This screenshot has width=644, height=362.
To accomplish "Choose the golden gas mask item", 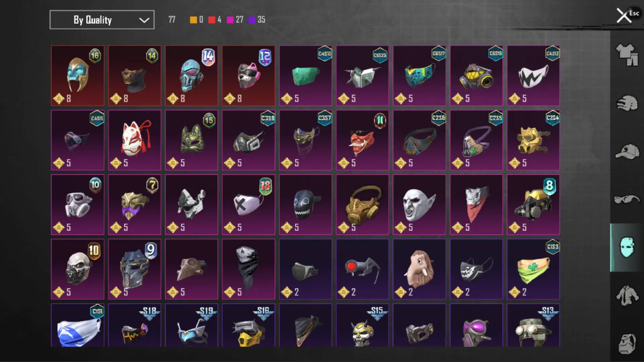I will pos(362,204).
